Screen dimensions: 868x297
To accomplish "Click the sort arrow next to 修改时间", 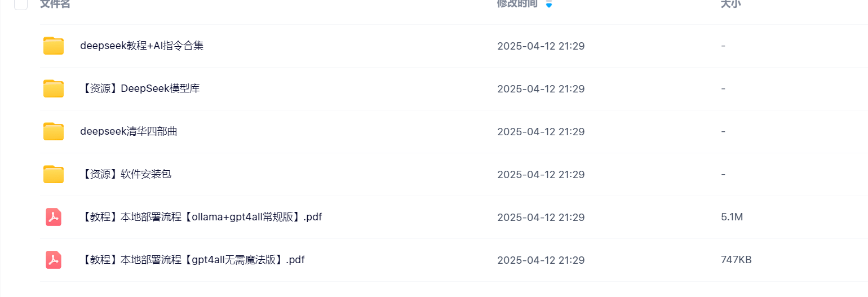I will pyautogui.click(x=549, y=4).
